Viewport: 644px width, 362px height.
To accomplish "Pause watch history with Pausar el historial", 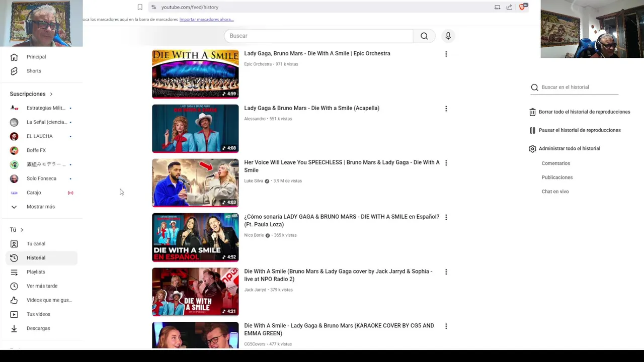I will pos(575,130).
